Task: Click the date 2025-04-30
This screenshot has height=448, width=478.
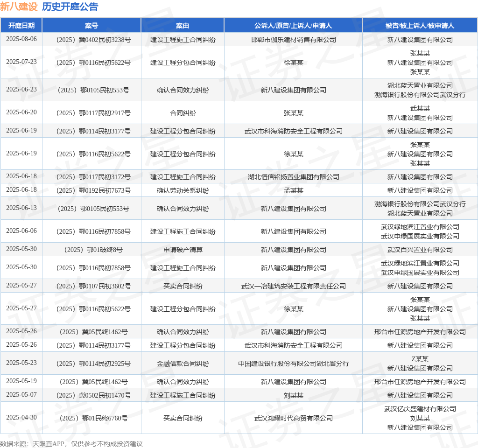Action: 21,418
